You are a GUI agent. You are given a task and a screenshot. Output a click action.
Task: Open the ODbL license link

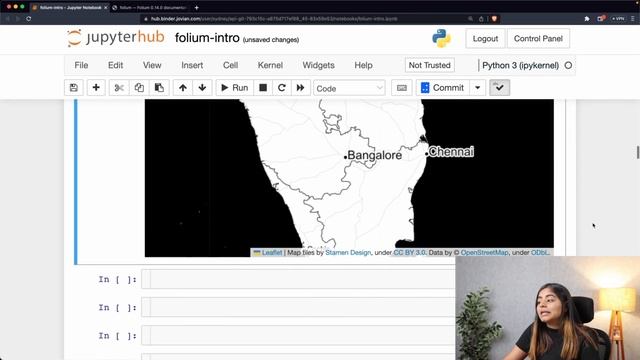[540, 253]
